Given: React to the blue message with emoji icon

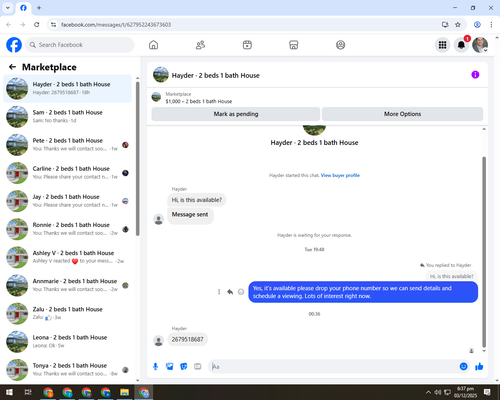Looking at the screenshot, I should 241,292.
